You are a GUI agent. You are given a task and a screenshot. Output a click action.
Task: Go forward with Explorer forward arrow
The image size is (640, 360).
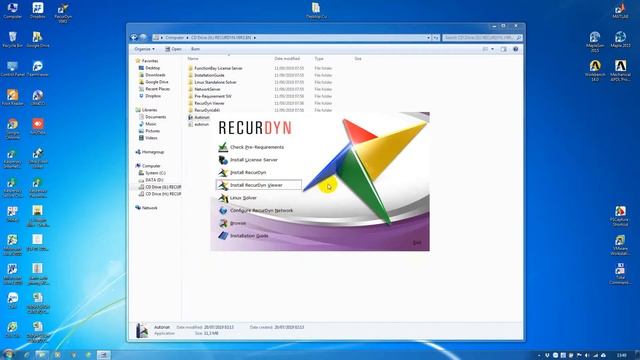(143, 38)
